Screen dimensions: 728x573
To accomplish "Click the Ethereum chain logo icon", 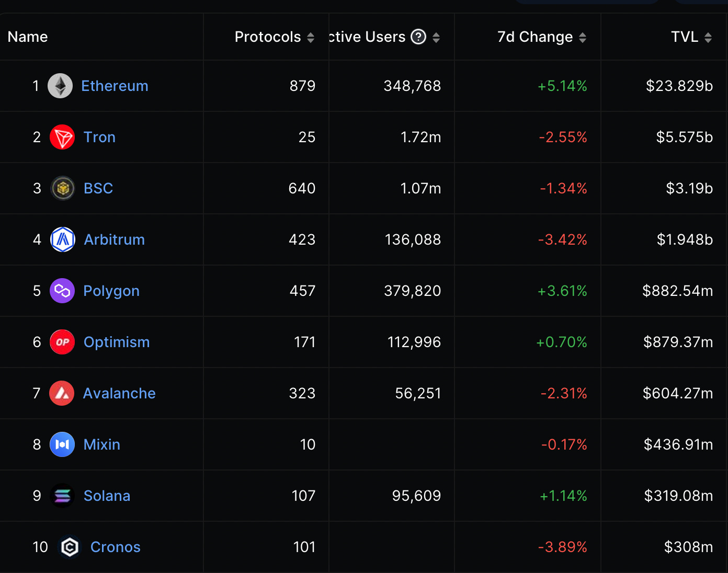I will pyautogui.click(x=60, y=86).
